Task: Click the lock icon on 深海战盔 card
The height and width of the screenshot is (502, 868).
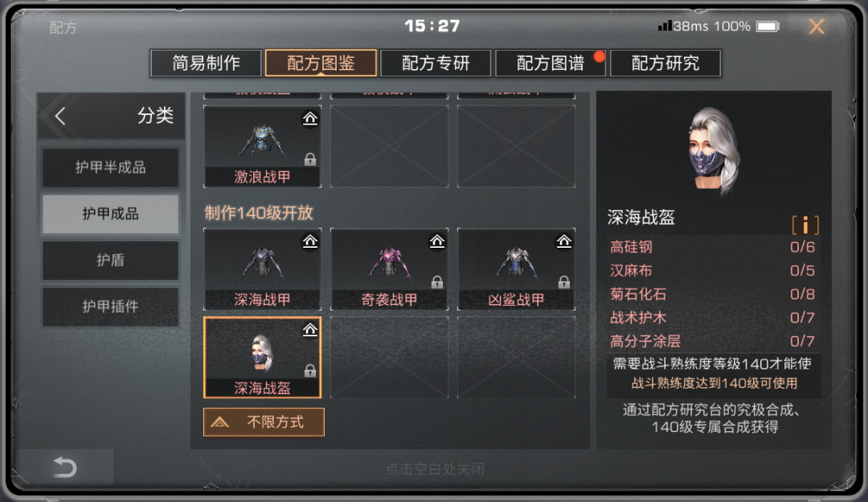Action: pyautogui.click(x=310, y=371)
